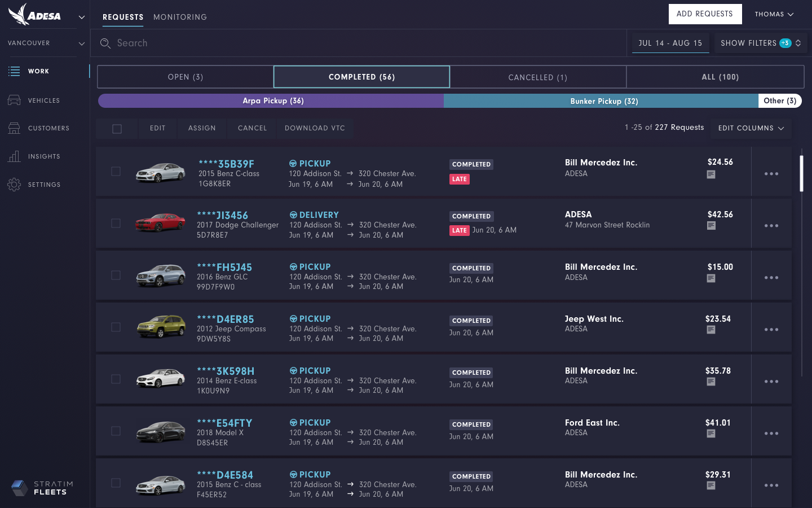Open the Jul 14 - Aug 15 date range
The height and width of the screenshot is (508, 812).
pyautogui.click(x=670, y=43)
